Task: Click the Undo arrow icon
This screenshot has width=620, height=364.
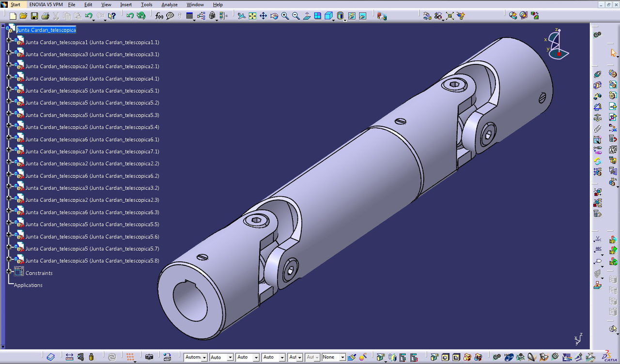Action: (x=89, y=16)
